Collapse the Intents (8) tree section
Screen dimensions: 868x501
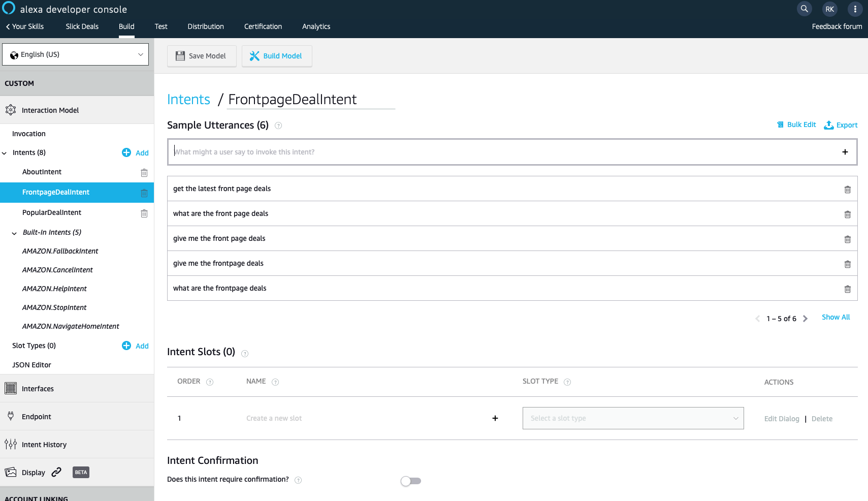click(x=5, y=153)
